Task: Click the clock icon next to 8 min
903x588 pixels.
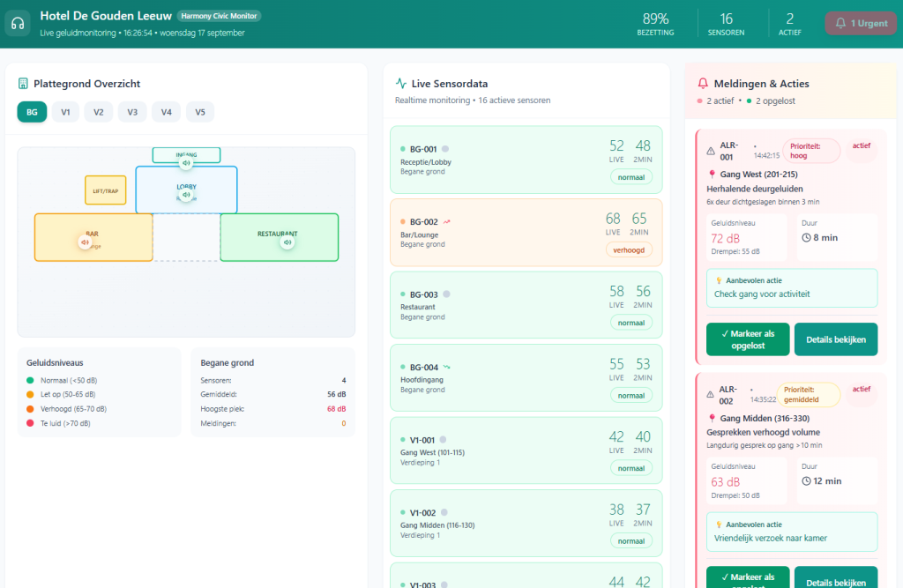Action: click(x=806, y=237)
